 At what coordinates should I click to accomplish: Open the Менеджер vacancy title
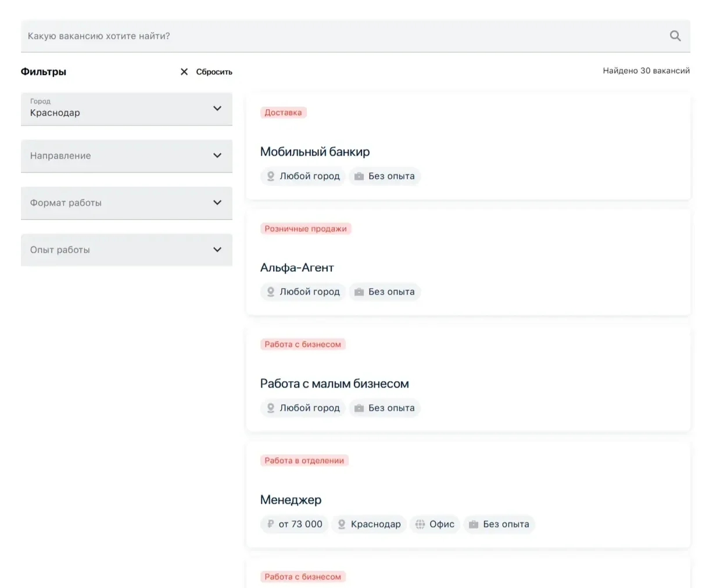[x=291, y=500]
